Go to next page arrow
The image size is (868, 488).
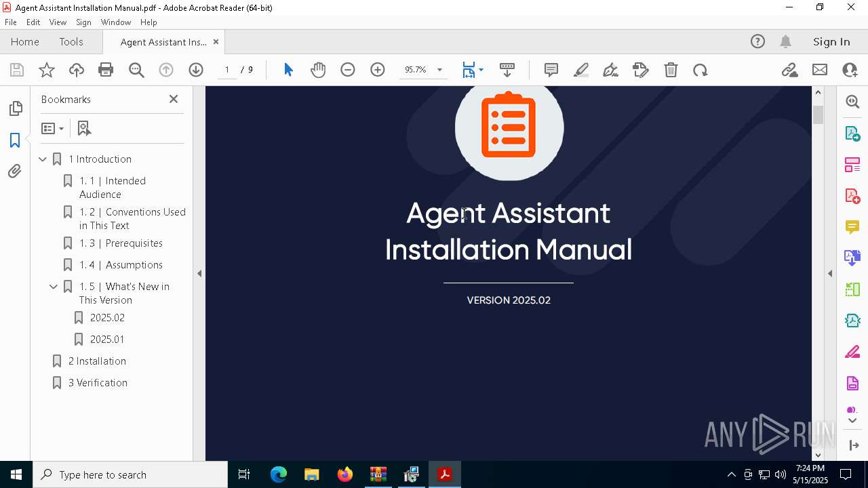[x=196, y=70]
